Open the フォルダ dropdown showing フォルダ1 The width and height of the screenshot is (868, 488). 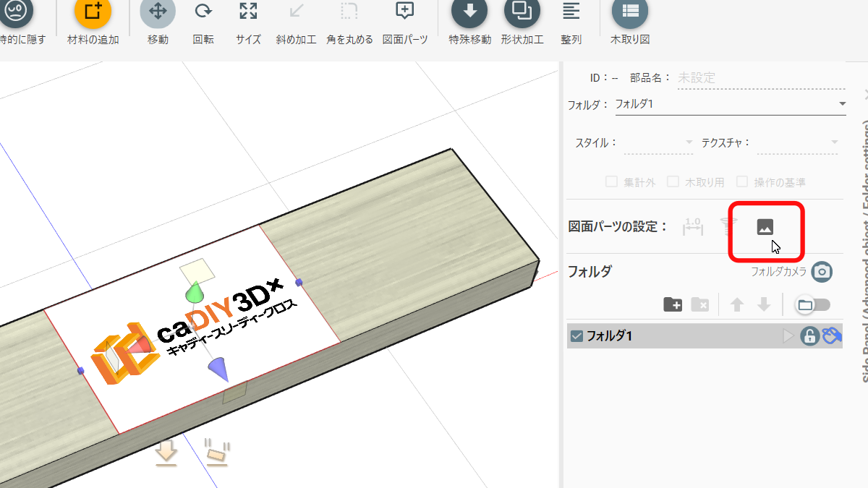[731, 104]
